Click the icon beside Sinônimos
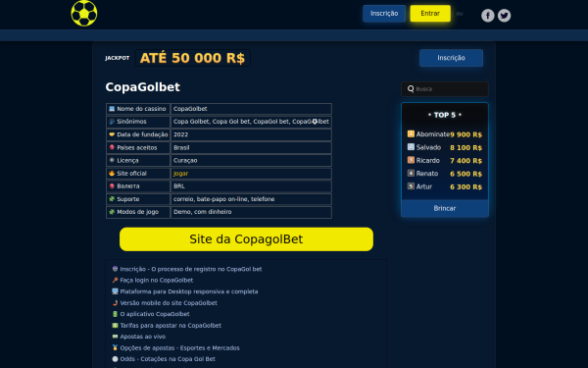The image size is (588, 368). (112, 122)
